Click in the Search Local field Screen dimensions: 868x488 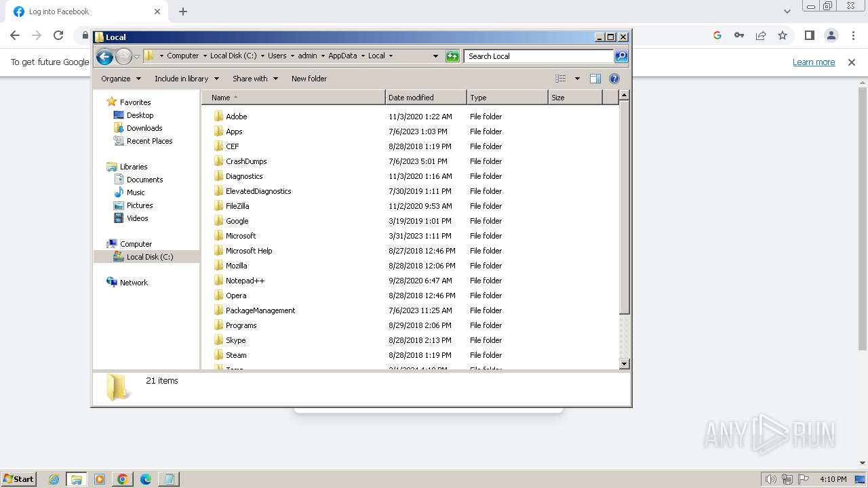(x=539, y=56)
